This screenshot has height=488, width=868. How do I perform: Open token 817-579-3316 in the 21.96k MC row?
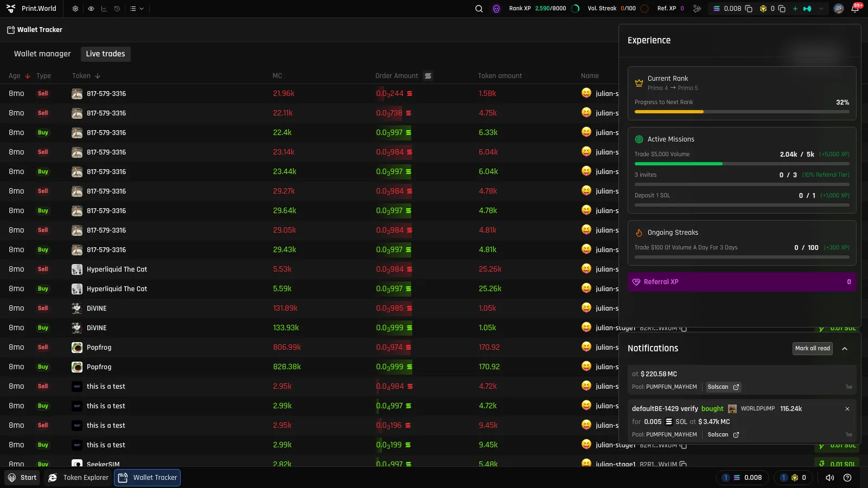pyautogui.click(x=106, y=94)
